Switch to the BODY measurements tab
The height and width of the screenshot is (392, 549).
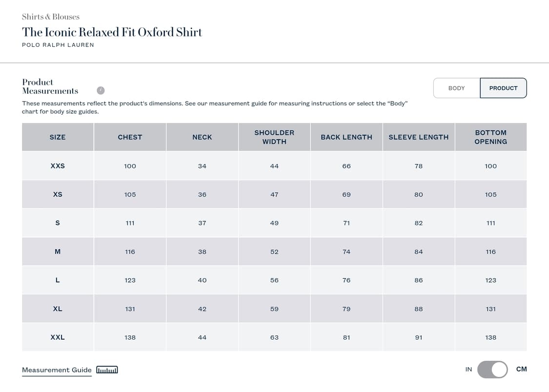tap(456, 88)
